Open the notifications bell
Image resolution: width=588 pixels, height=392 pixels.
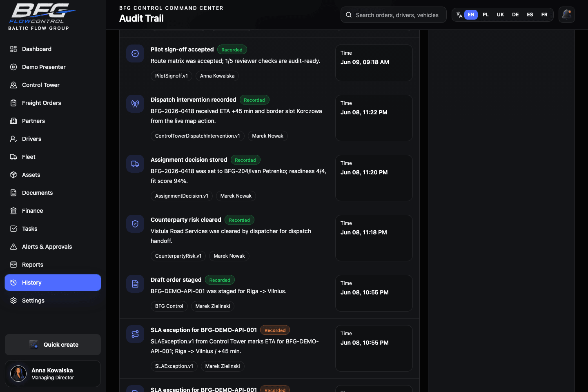tap(567, 15)
